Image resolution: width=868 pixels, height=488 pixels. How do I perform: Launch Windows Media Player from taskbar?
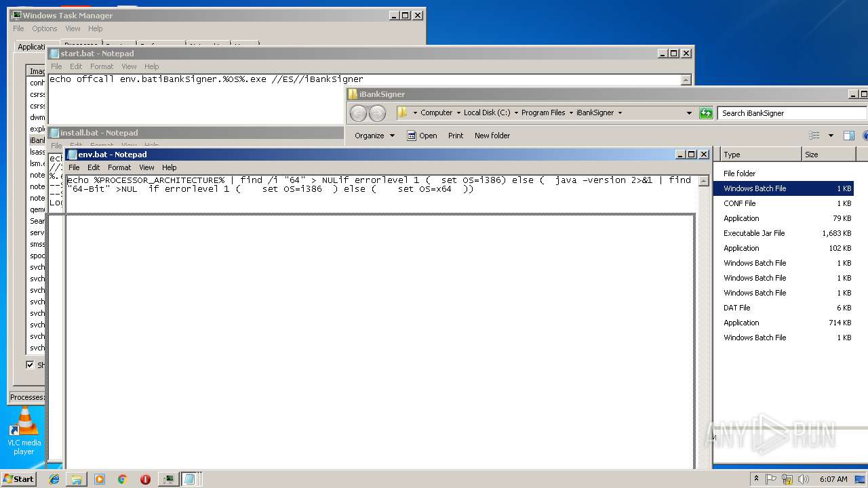click(100, 479)
